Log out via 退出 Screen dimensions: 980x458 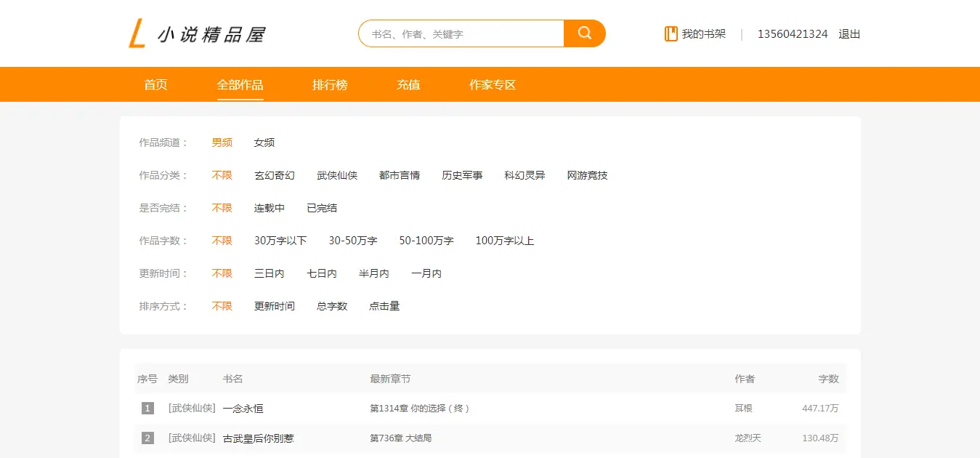849,33
